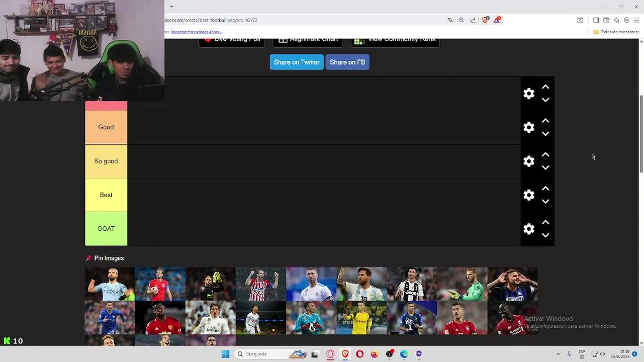Select player in red Manchester United shirt
Screen dimensions: 644x362
(160, 318)
